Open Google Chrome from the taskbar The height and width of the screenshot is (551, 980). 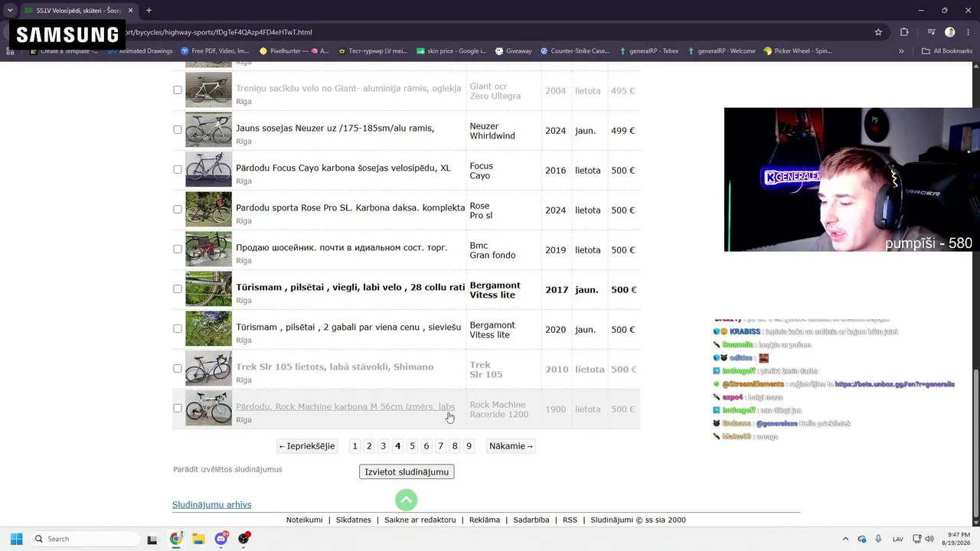[175, 539]
